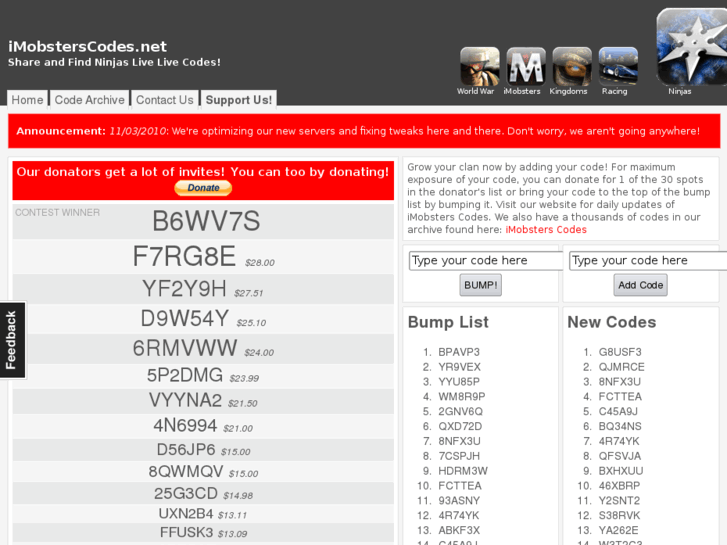This screenshot has height=545, width=727.
Task: Click Bump List entry ABKF3X
Action: pyautogui.click(x=459, y=530)
